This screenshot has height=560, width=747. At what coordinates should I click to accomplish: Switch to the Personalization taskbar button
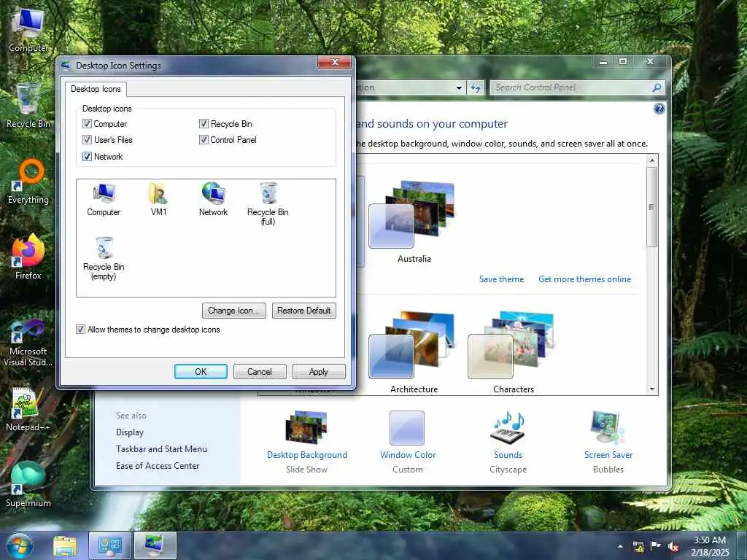coord(155,545)
